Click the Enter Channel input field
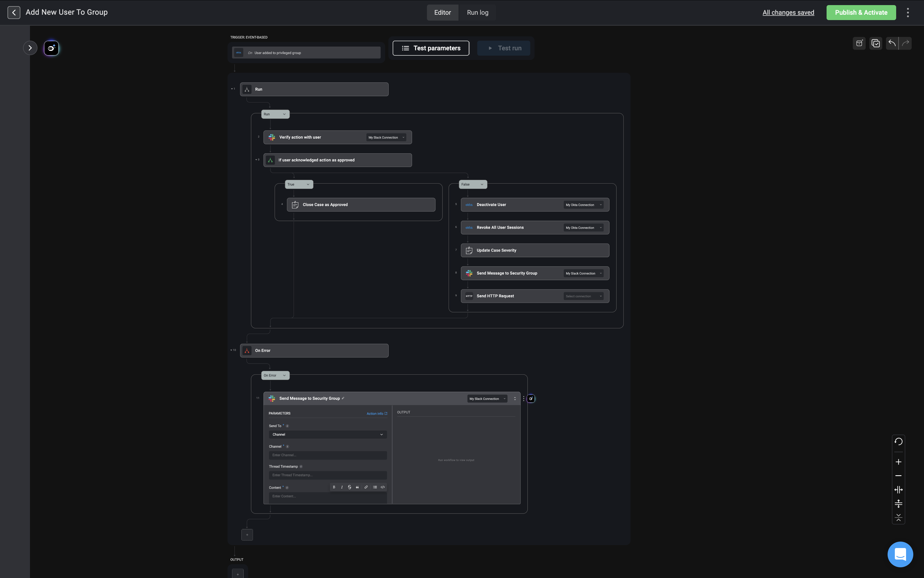924x578 pixels. (x=328, y=455)
